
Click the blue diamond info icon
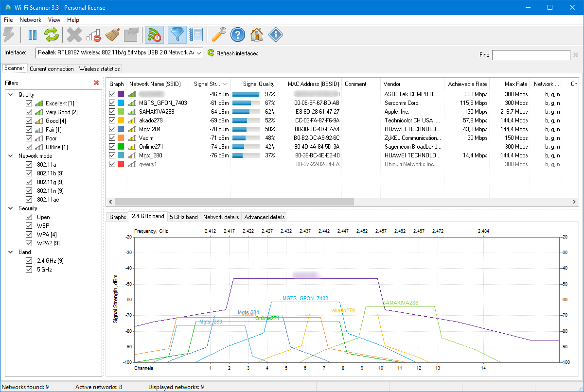pos(276,34)
